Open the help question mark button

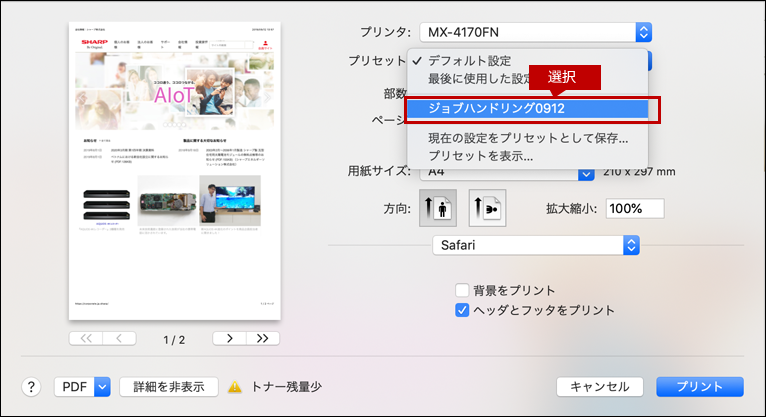coord(31,387)
